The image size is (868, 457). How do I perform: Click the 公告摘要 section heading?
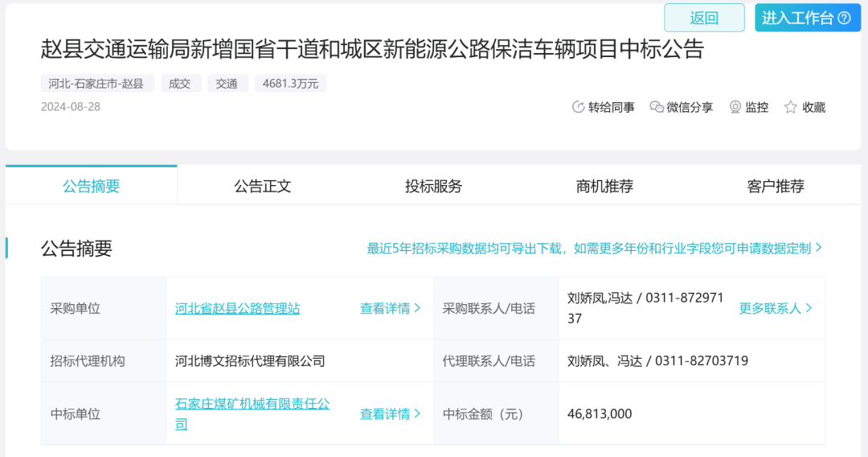[x=76, y=248]
